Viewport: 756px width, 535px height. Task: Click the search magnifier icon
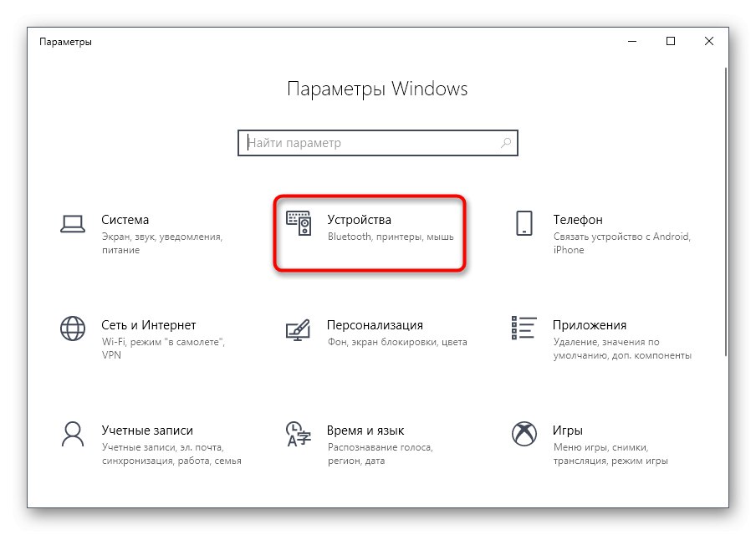click(506, 143)
